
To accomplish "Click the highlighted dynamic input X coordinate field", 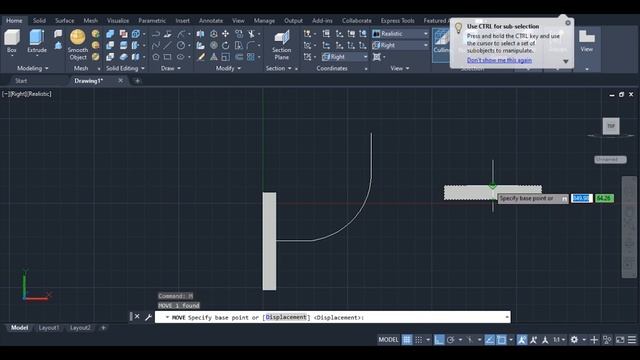I will tap(581, 198).
